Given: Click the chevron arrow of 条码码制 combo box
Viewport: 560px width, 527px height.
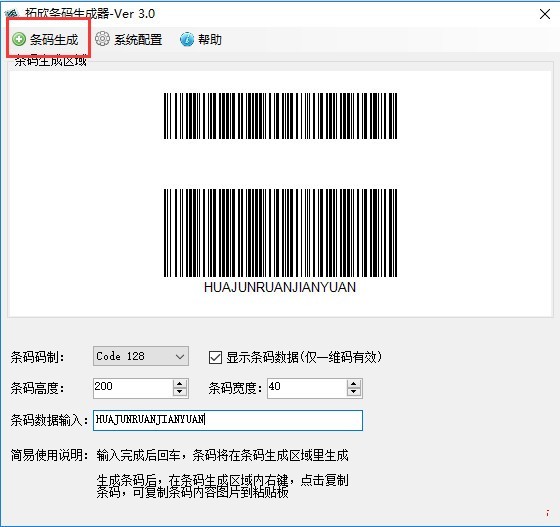Looking at the screenshot, I should 180,357.
